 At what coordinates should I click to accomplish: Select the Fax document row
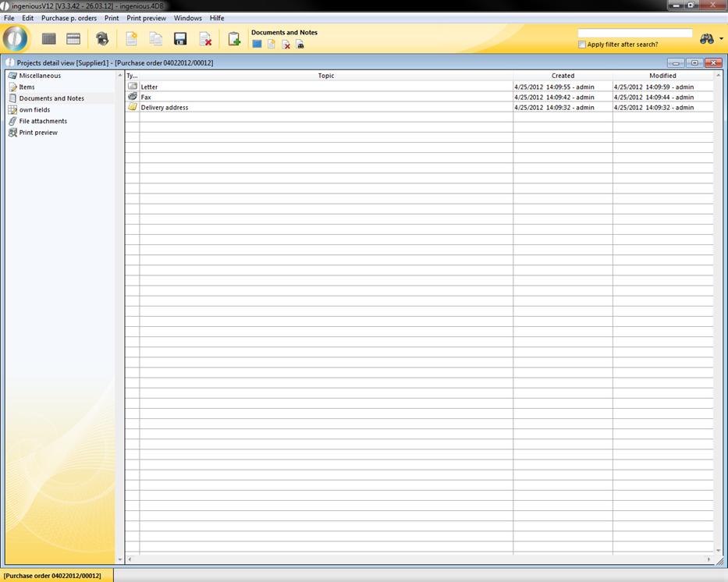[325, 98]
